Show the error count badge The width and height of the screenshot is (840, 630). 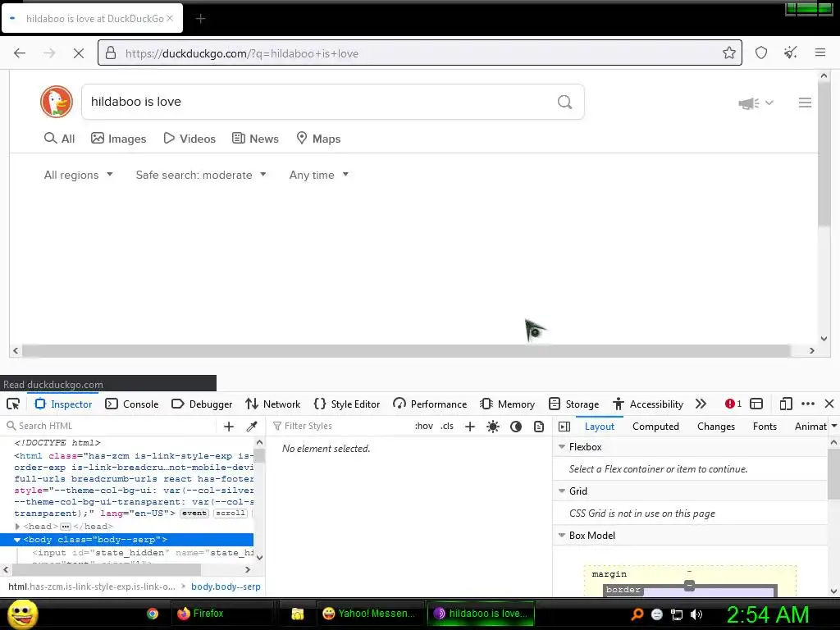pos(733,404)
